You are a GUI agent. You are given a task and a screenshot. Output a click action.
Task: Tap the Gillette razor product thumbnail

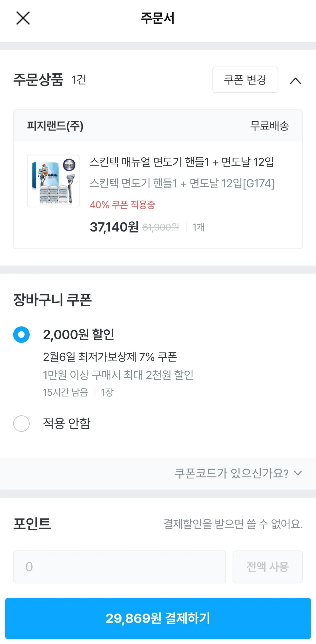(x=53, y=181)
